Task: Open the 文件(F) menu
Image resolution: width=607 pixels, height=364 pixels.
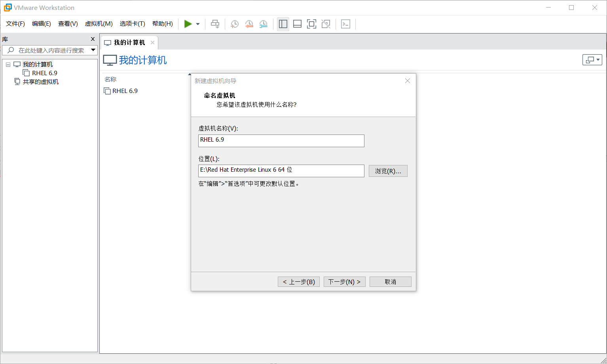Action: click(15, 24)
